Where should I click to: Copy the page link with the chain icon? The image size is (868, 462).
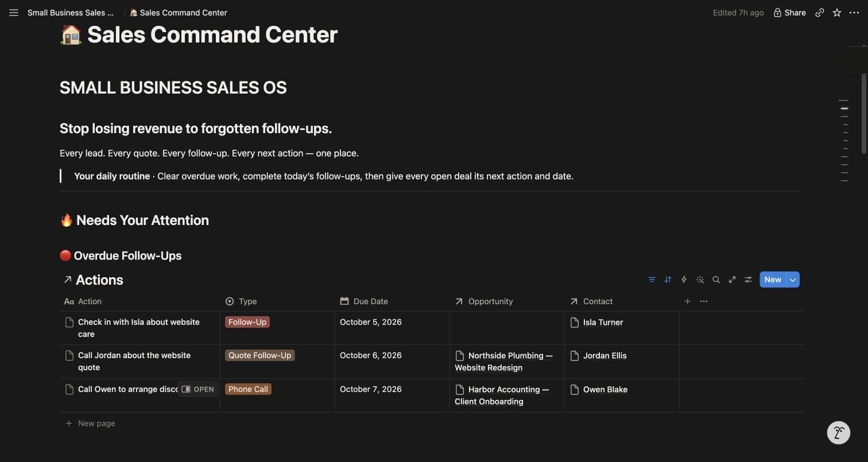(820, 13)
